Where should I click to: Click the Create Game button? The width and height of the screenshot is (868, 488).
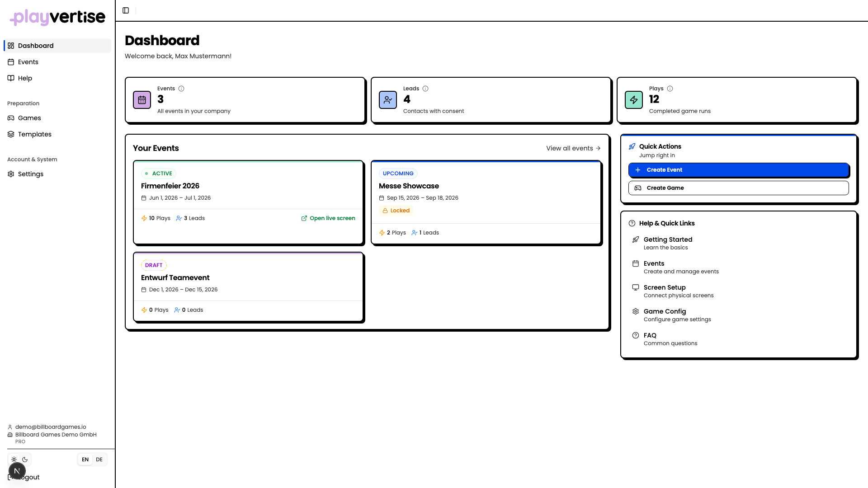[x=739, y=188]
